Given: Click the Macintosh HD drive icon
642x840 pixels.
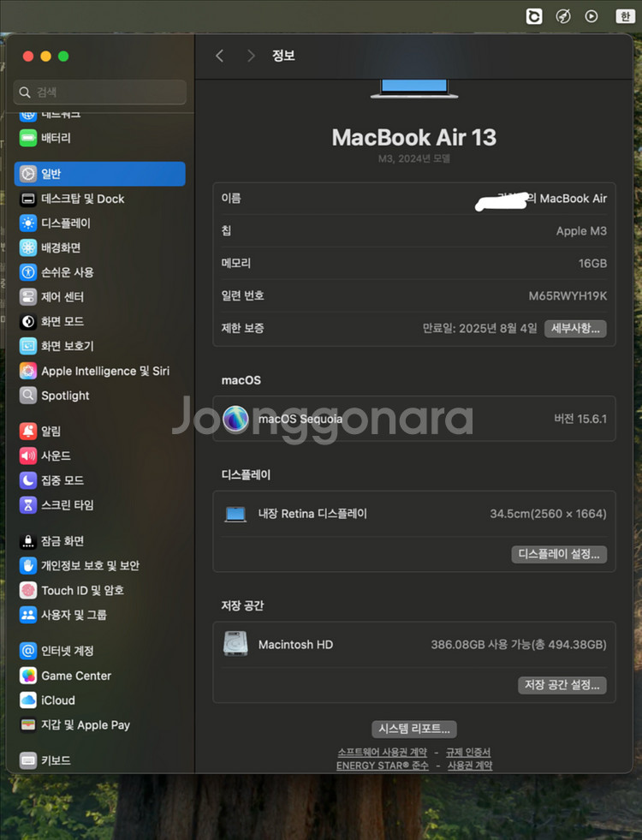Looking at the screenshot, I should (x=235, y=644).
